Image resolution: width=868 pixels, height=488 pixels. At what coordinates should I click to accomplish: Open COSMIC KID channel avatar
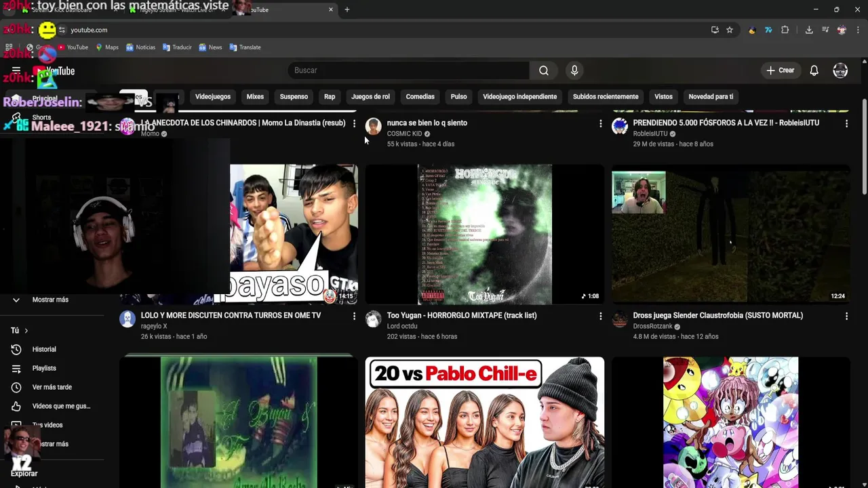[x=374, y=126]
